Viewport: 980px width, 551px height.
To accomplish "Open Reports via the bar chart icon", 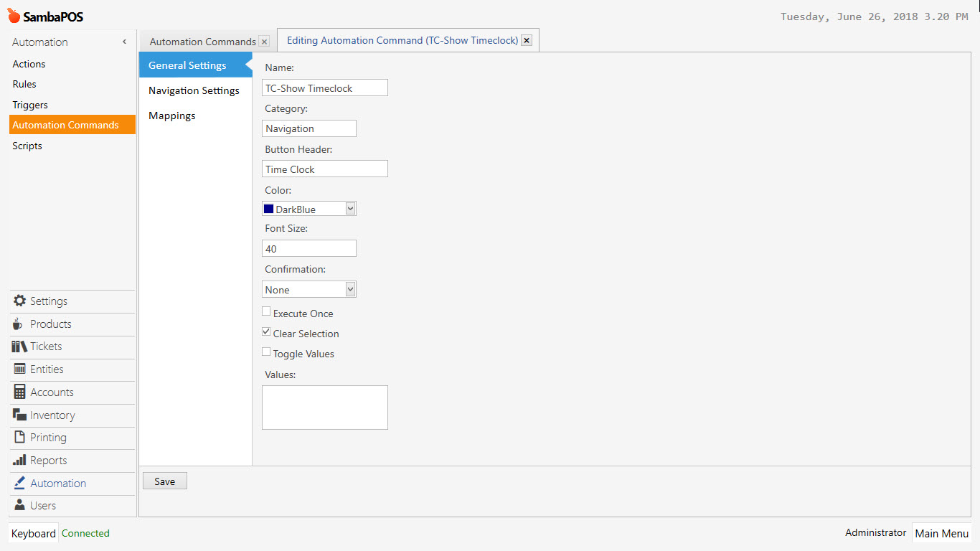I will [18, 460].
